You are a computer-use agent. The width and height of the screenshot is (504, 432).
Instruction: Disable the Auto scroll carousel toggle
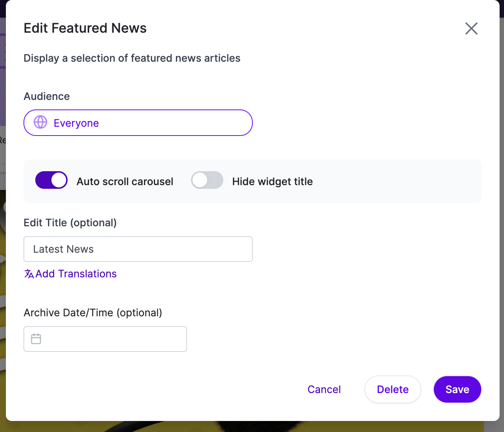pyautogui.click(x=51, y=180)
